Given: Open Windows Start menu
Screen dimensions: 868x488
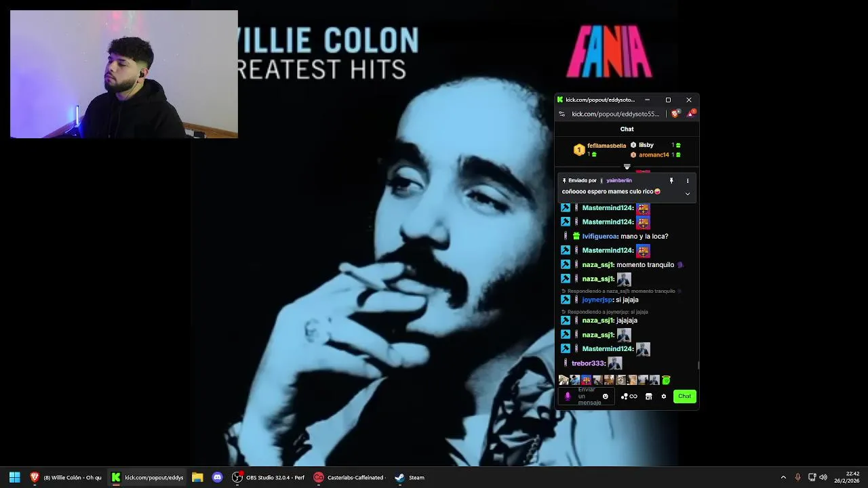Looking at the screenshot, I should click(x=14, y=477).
